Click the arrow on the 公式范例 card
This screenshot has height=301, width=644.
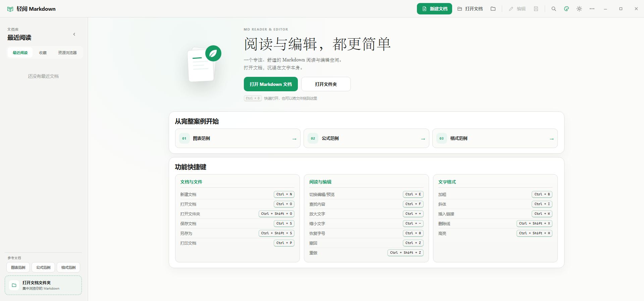click(x=423, y=139)
